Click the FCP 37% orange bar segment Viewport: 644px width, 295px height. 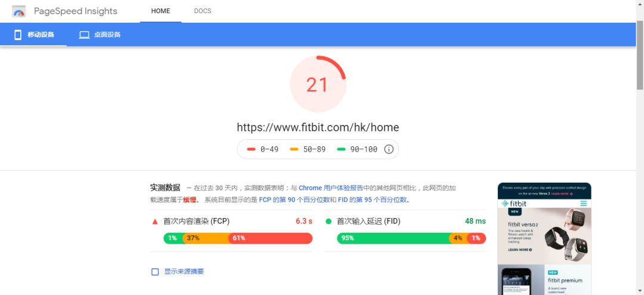206,238
